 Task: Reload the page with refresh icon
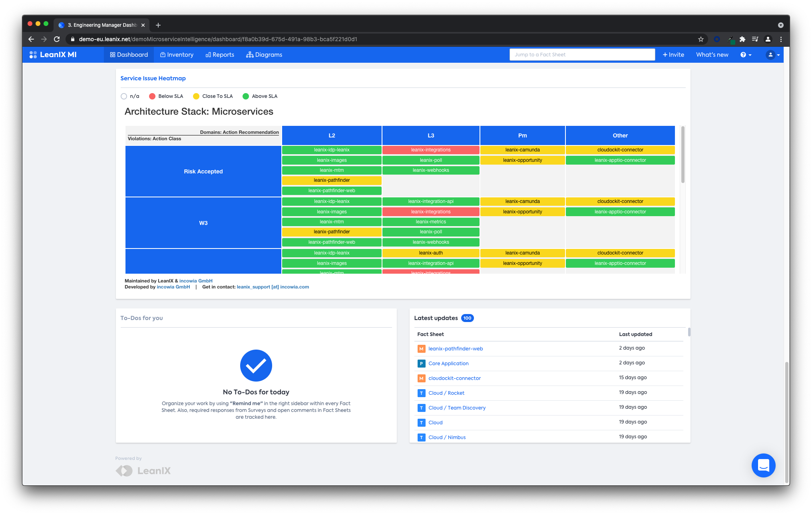click(57, 39)
